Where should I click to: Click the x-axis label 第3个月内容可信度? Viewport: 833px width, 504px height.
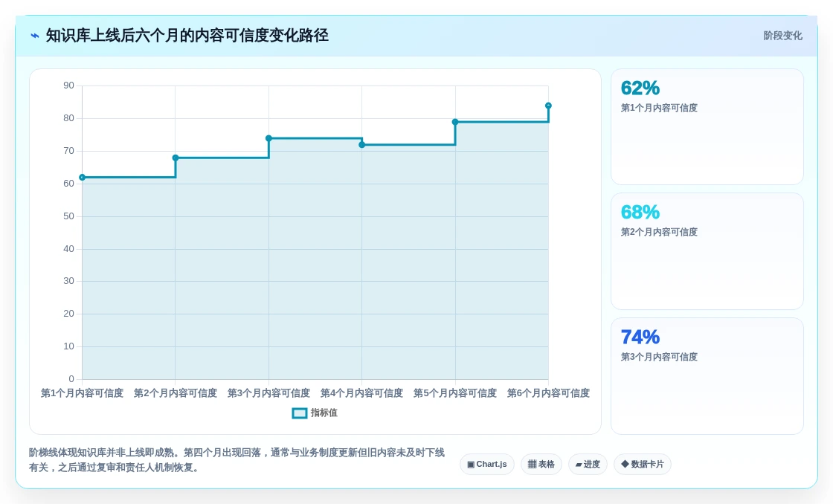point(268,393)
